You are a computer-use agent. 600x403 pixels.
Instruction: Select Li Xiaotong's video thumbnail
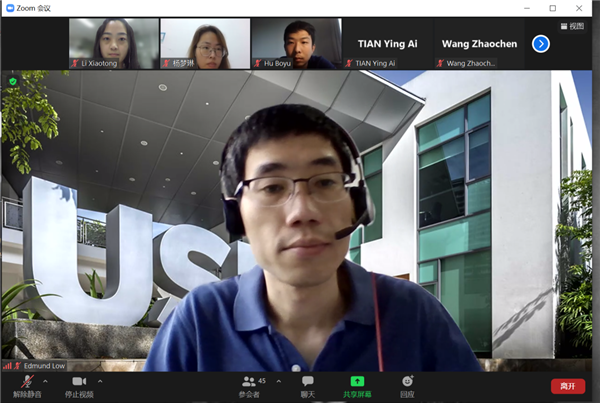113,43
